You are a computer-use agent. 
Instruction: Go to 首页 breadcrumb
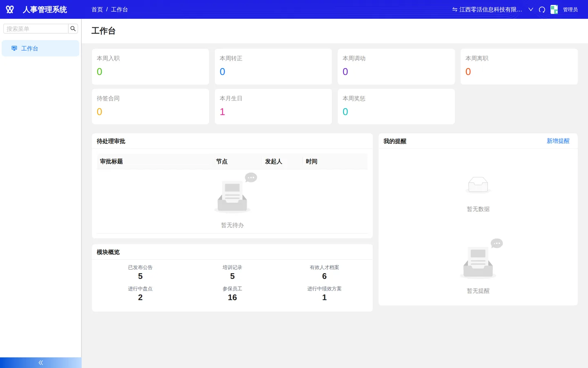[x=97, y=9]
